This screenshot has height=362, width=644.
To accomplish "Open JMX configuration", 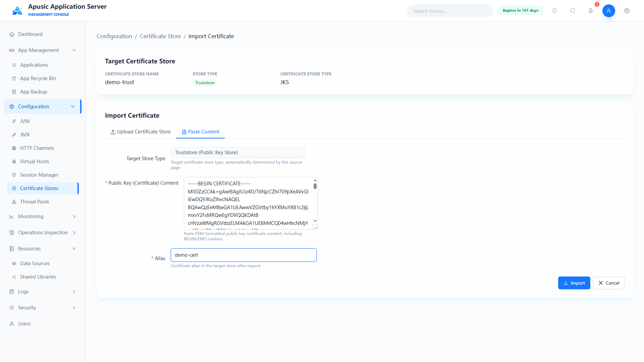I will tap(43, 135).
